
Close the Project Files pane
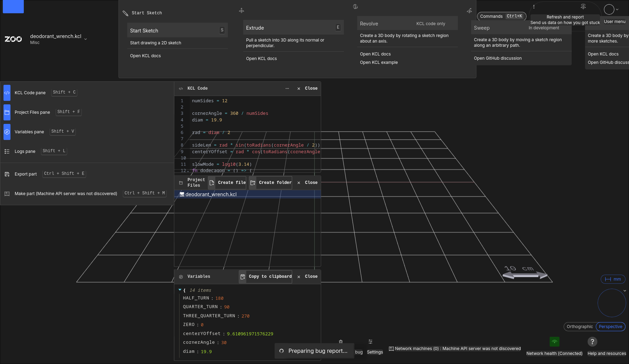[308, 183]
